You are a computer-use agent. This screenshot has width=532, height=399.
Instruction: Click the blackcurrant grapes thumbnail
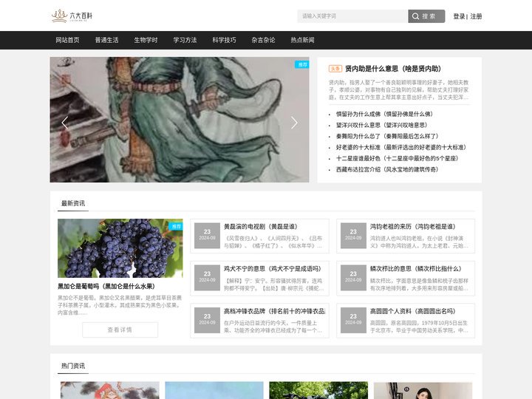pyautogui.click(x=120, y=248)
